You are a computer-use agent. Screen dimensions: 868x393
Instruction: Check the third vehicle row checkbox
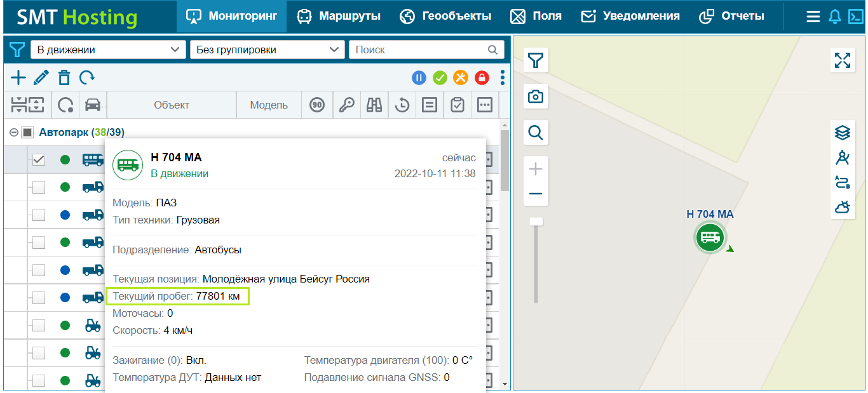pyautogui.click(x=39, y=215)
